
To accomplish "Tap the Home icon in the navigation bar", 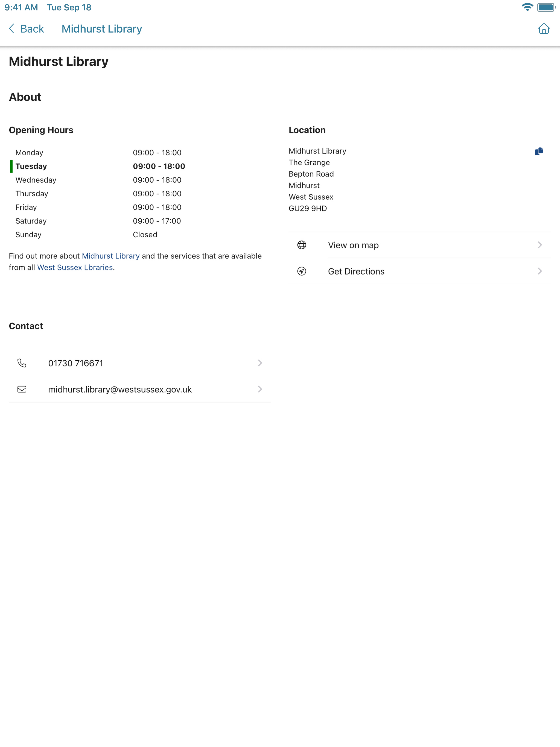I will [x=543, y=29].
